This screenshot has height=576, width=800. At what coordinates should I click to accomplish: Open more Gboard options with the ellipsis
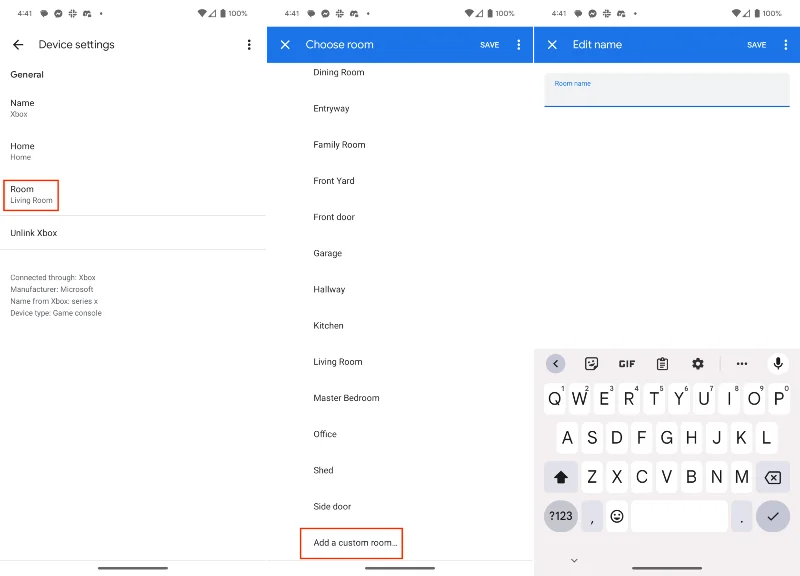coord(741,363)
